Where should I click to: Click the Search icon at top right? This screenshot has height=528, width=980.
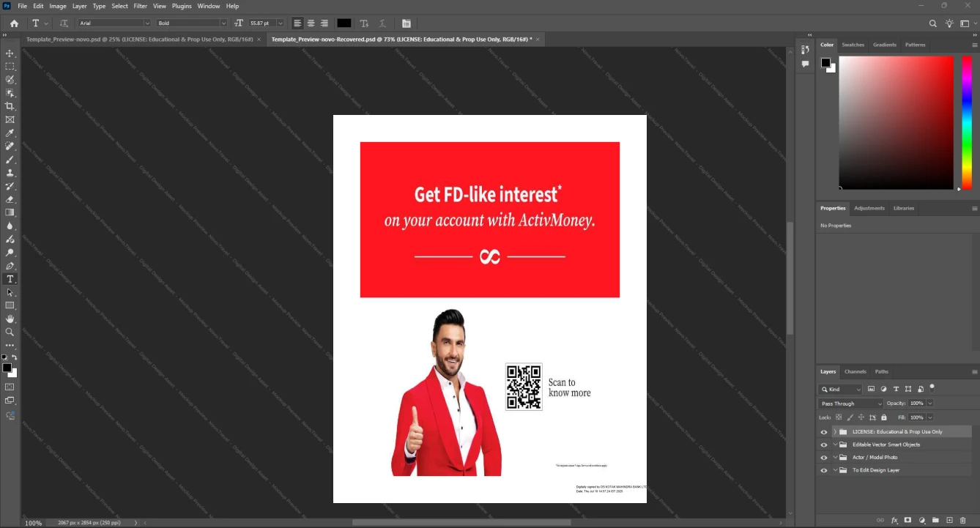(x=932, y=23)
